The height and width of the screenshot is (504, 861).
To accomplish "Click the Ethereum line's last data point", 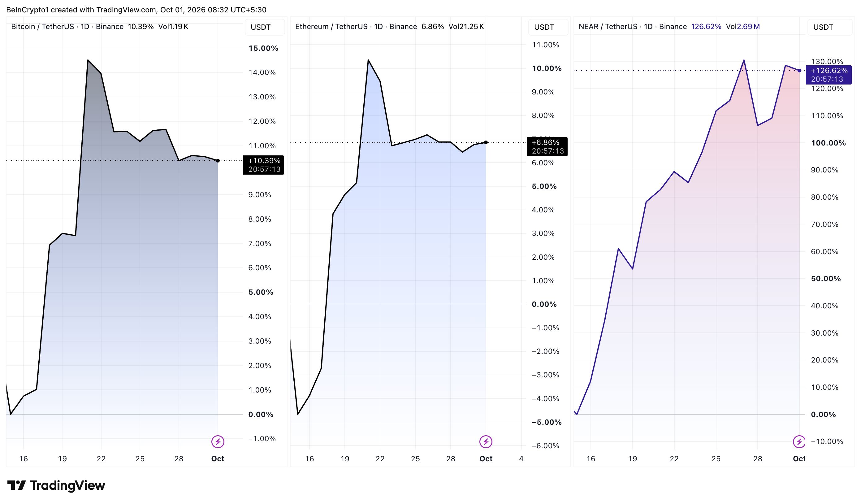I will [486, 142].
